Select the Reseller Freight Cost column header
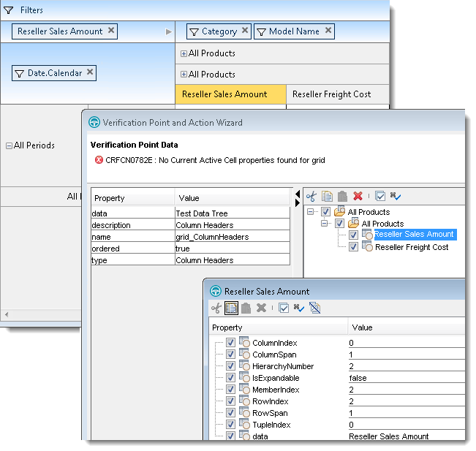Viewport: 476px width, 451px height. tap(331, 94)
